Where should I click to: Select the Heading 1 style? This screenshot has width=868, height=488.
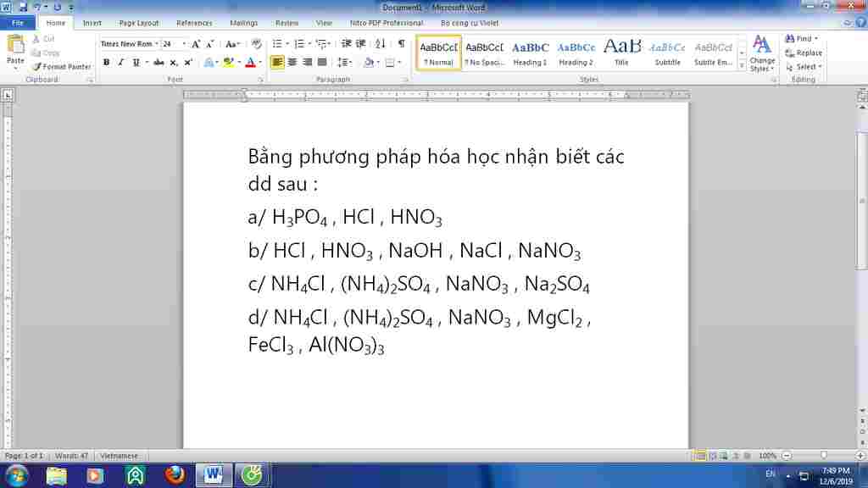529,53
